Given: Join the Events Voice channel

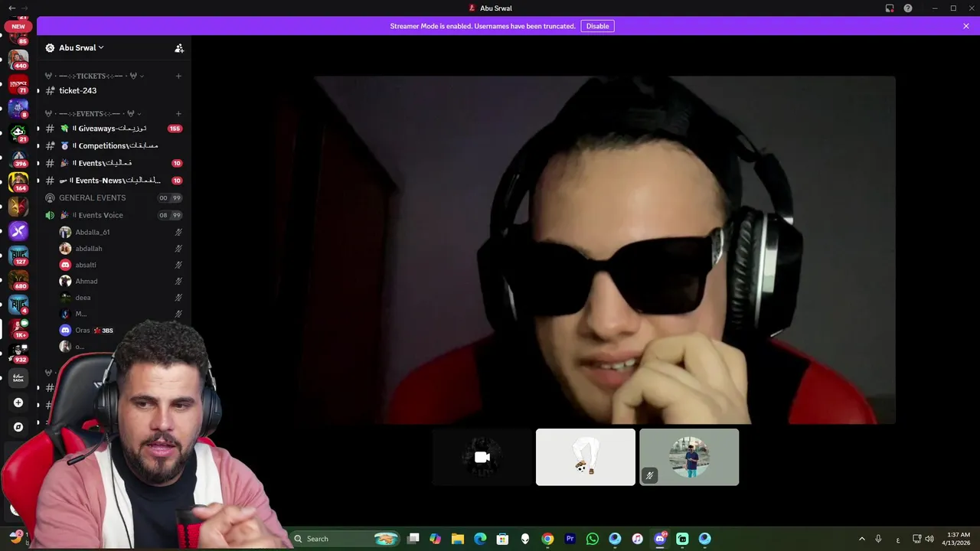Looking at the screenshot, I should point(113,215).
